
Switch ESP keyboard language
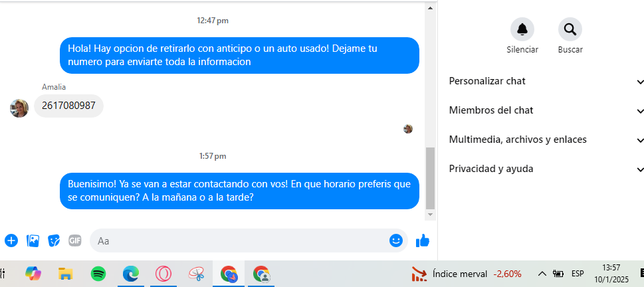tap(578, 273)
